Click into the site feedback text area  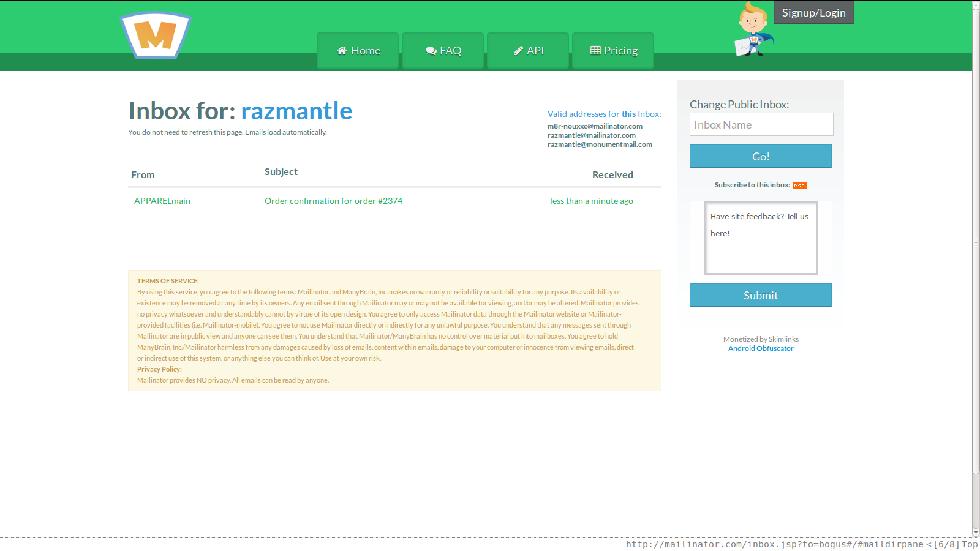click(x=761, y=238)
